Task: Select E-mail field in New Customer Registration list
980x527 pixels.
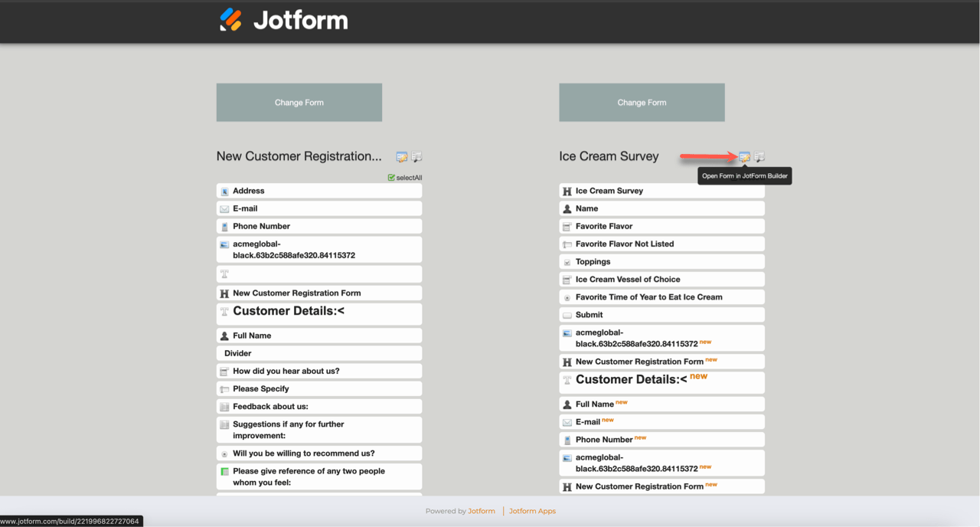Action: [319, 208]
